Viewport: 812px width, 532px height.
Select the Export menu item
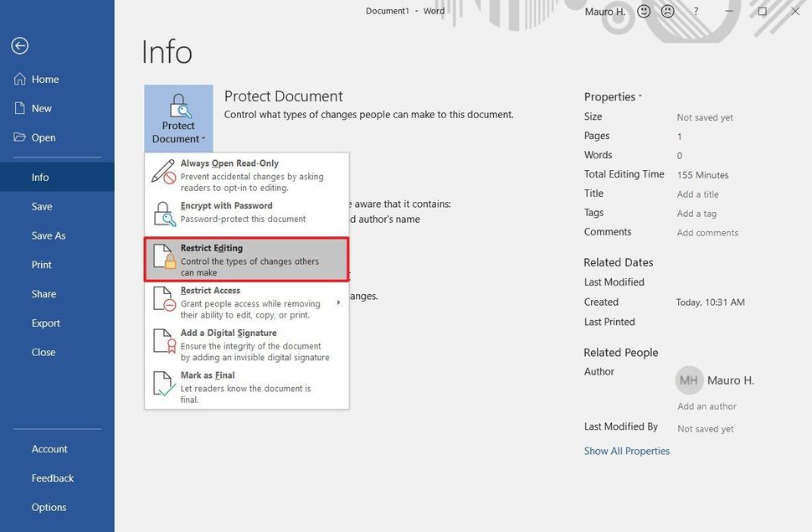pos(45,323)
